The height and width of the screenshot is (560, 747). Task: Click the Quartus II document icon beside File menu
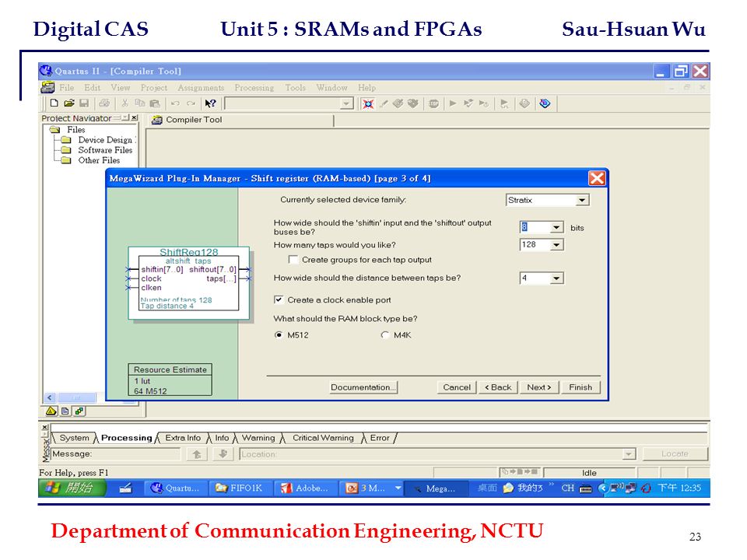pyautogui.click(x=47, y=88)
